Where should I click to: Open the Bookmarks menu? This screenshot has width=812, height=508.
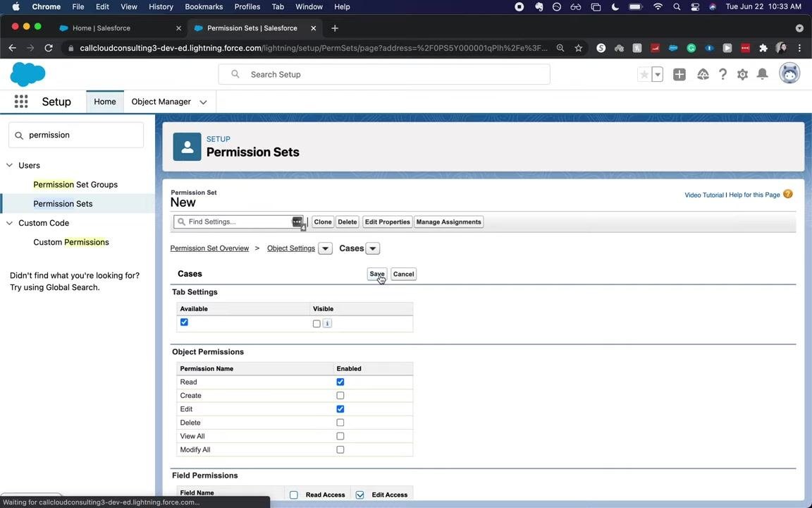(x=204, y=7)
